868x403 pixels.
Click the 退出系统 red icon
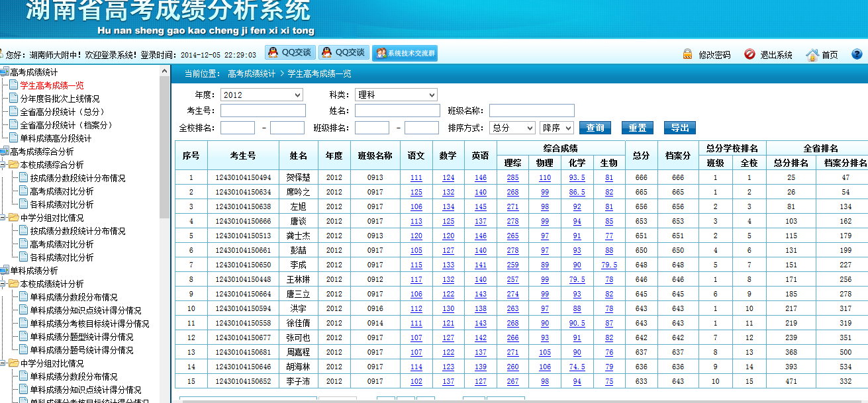[749, 54]
